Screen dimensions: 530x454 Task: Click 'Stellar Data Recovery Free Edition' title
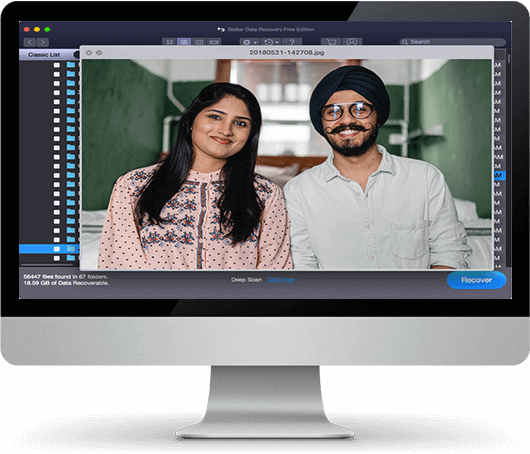[x=271, y=29]
